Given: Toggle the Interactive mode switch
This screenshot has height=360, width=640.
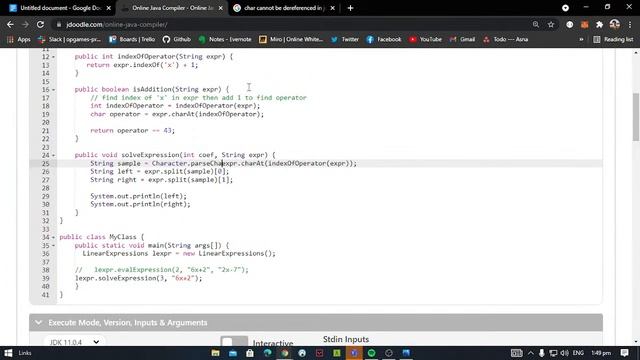Looking at the screenshot, I should tap(234, 342).
